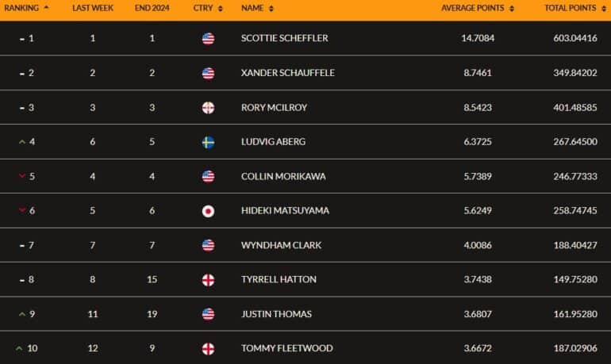Toggle sort arrows on CTRY column

pyautogui.click(x=220, y=9)
